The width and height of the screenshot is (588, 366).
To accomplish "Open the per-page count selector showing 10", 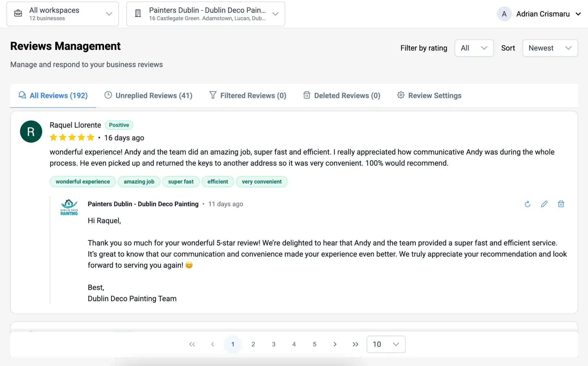I will pos(386,344).
